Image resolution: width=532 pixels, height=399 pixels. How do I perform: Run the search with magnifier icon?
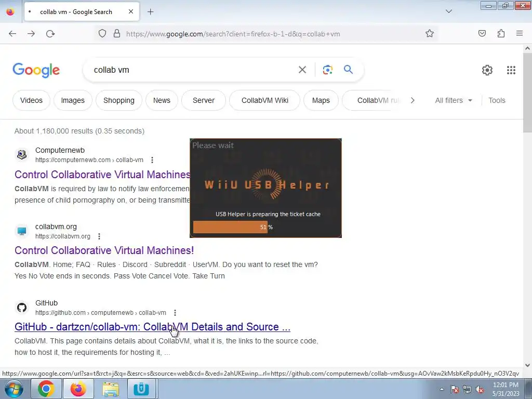tap(348, 70)
